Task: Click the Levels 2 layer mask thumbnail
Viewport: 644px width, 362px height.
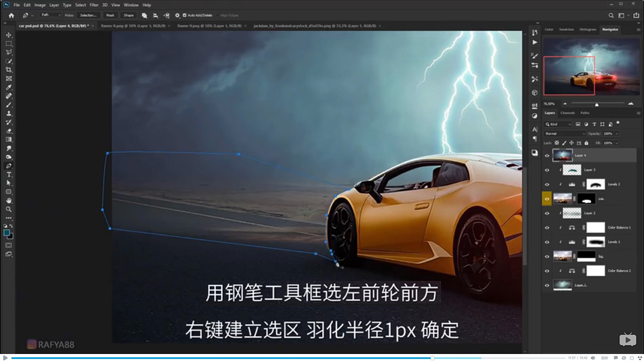Action: pyautogui.click(x=596, y=184)
